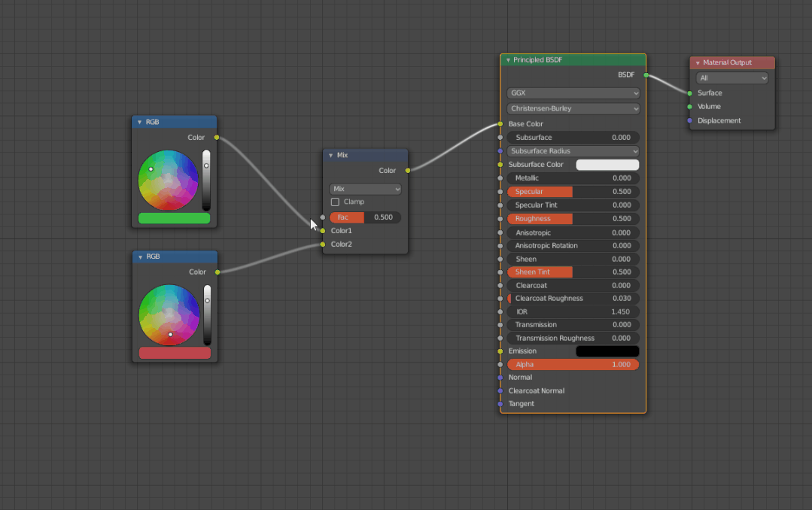Click the Sheen value field
This screenshot has width=812, height=510.
573,260
